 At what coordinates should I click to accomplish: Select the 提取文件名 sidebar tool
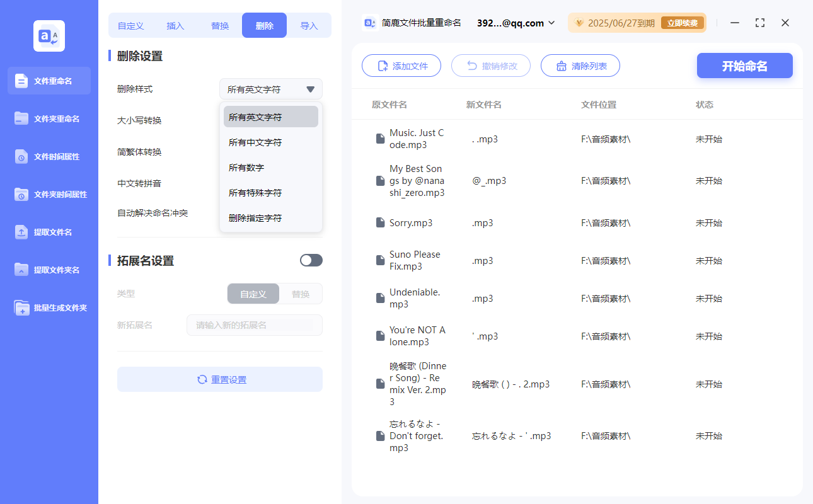[x=49, y=232]
